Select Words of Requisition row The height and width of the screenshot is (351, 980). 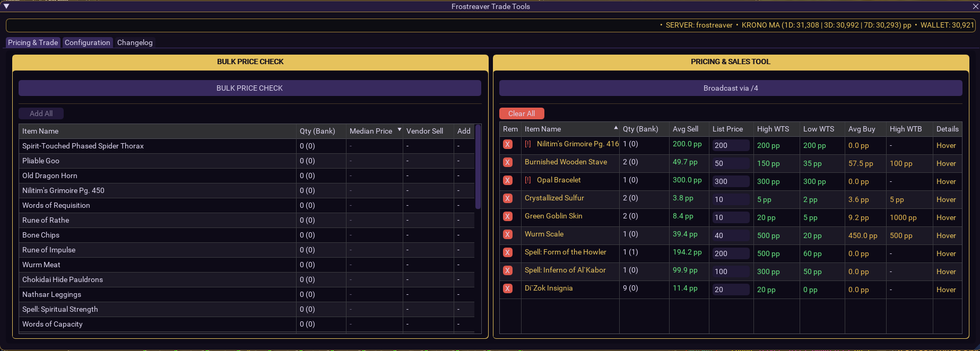coord(247,205)
